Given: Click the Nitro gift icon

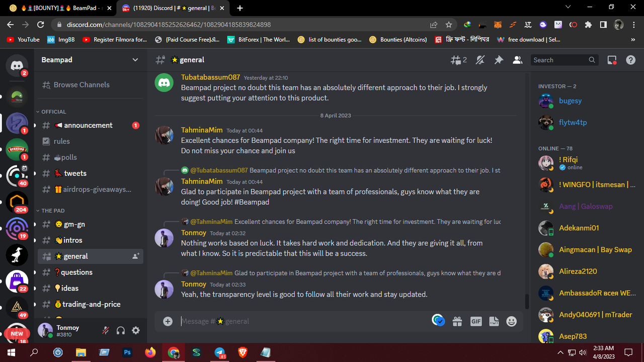Looking at the screenshot, I should point(457,321).
